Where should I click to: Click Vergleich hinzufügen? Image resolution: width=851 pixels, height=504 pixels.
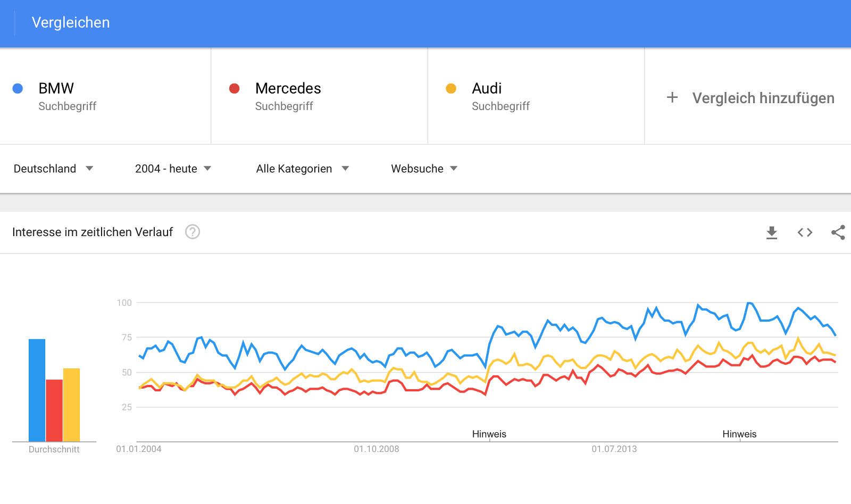tap(763, 98)
